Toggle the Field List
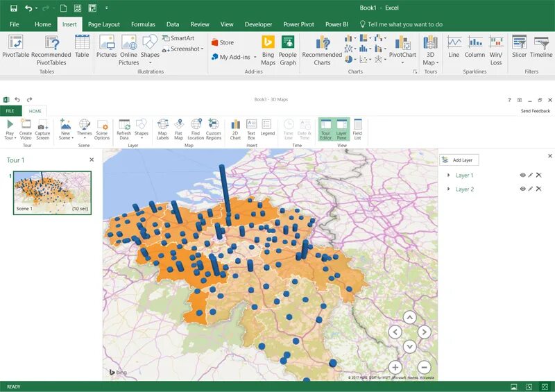 (357, 130)
